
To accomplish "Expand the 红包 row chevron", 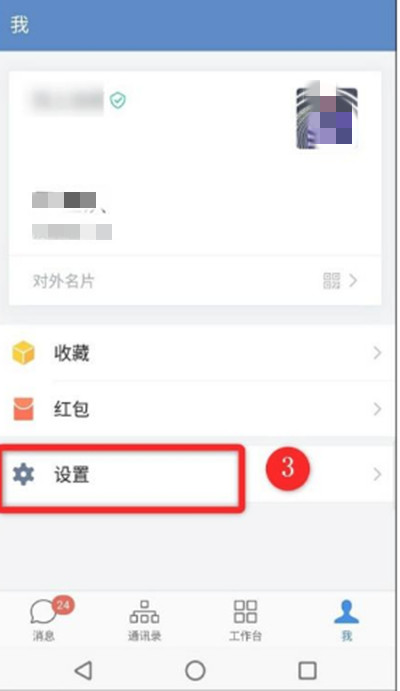I will click(377, 409).
